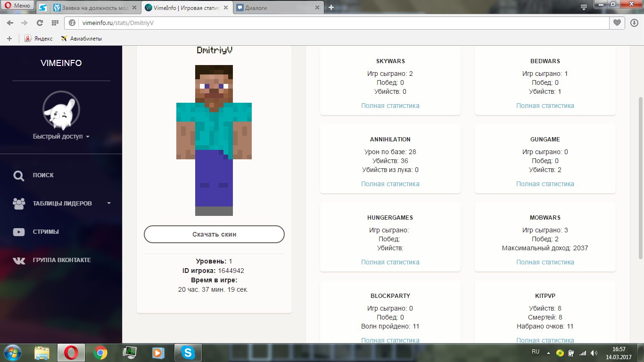644x362 pixels.
Task: Click the Opera taskbar icon
Action: pos(71,353)
